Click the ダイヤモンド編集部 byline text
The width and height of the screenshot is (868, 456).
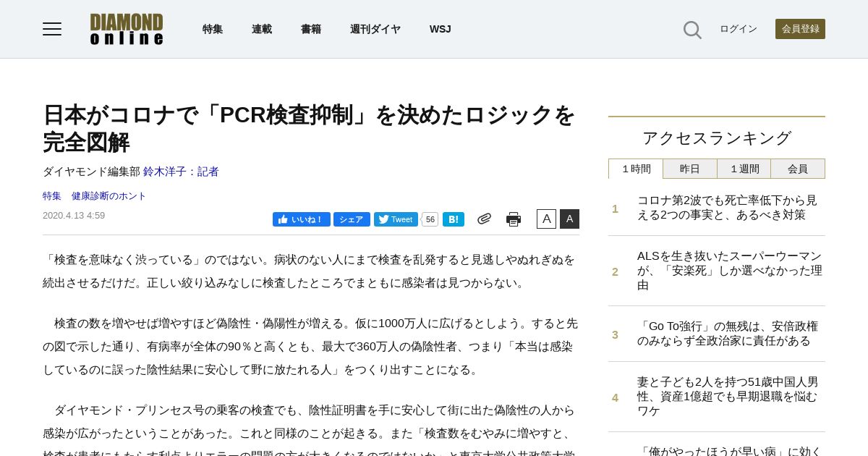tap(91, 172)
